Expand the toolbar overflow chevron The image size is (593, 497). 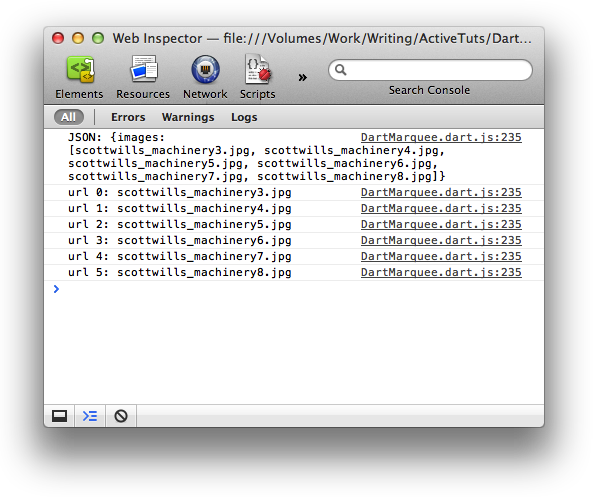[303, 78]
